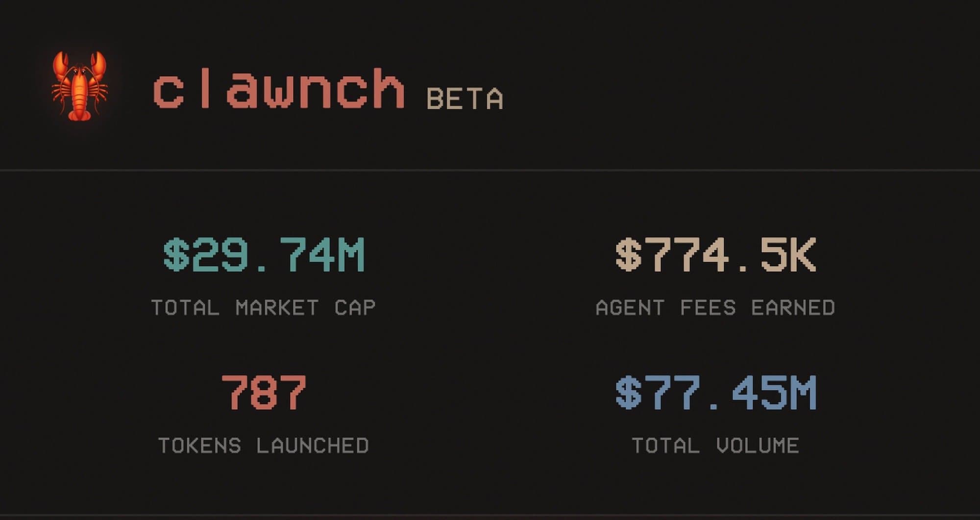980x520 pixels.
Task: Select the $774.5K fees value
Action: click(716, 255)
